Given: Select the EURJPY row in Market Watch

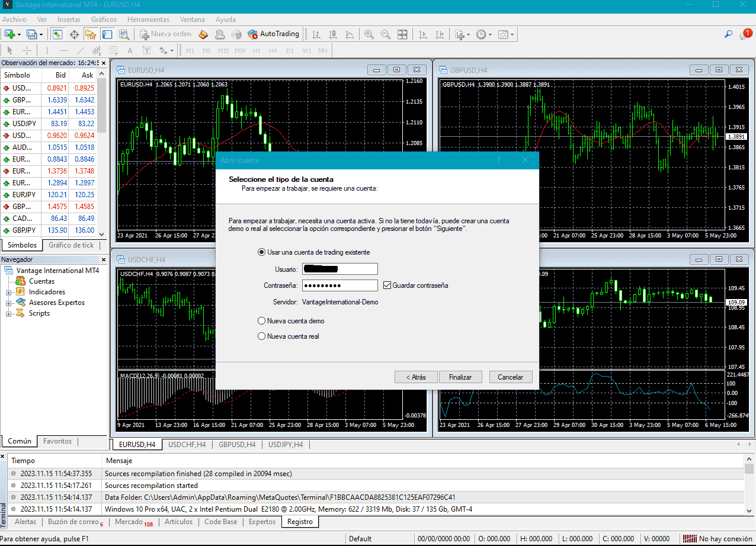Looking at the screenshot, I should 49,195.
